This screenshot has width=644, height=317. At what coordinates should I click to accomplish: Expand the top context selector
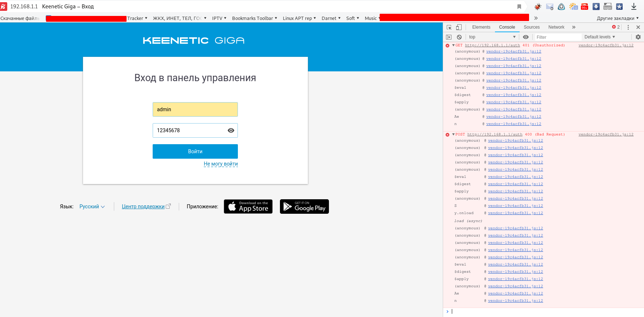tap(492, 37)
